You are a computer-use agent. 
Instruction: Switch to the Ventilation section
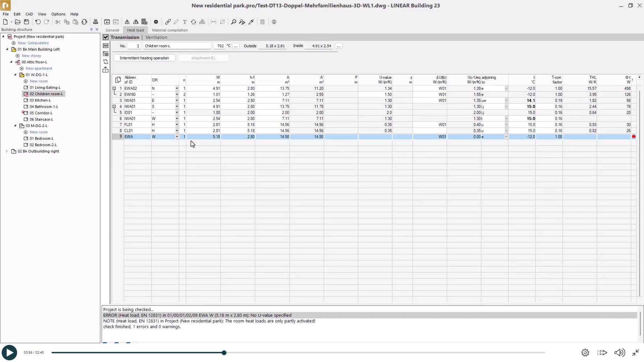(156, 37)
